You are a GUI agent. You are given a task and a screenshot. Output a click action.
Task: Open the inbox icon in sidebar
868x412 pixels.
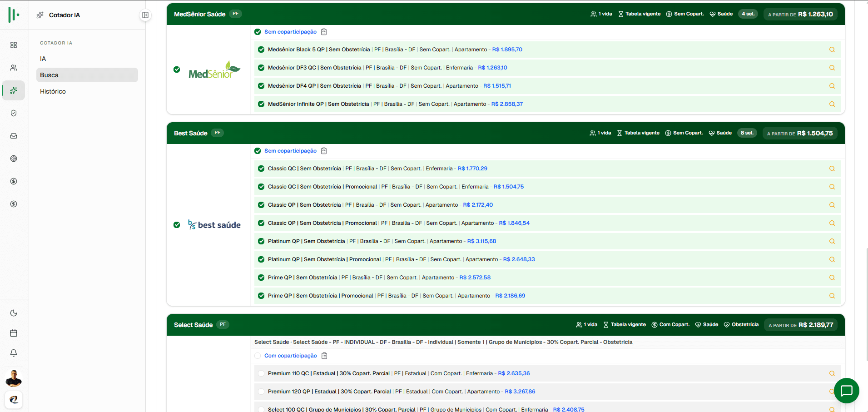14,136
